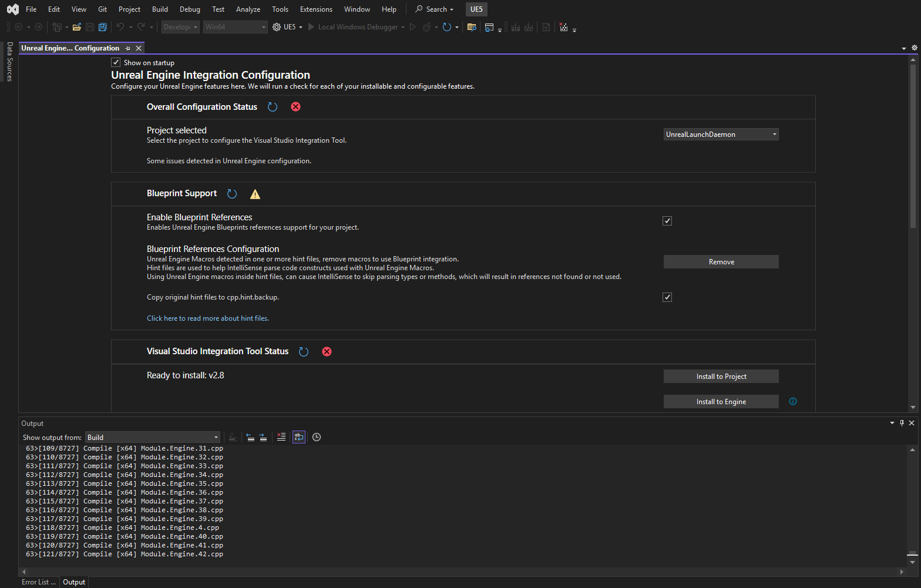This screenshot has width=921, height=588.
Task: Click the output line for Module.Engine.42.cpp
Action: click(125, 554)
